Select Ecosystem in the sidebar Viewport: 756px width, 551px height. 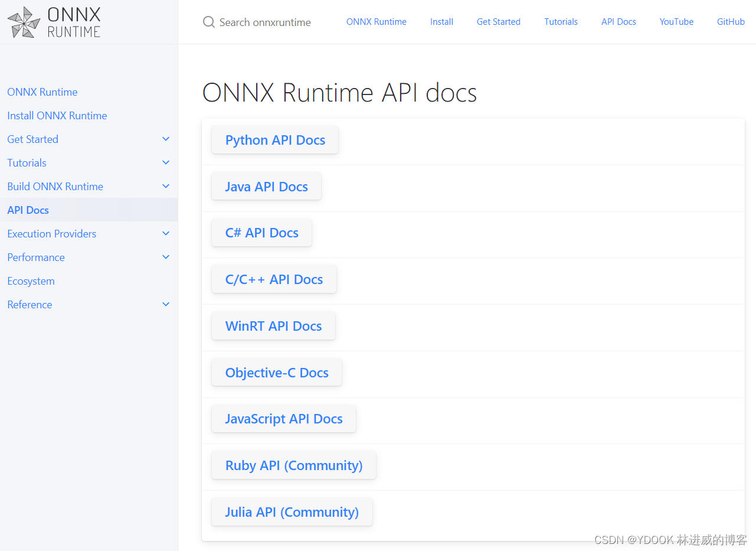coord(31,281)
